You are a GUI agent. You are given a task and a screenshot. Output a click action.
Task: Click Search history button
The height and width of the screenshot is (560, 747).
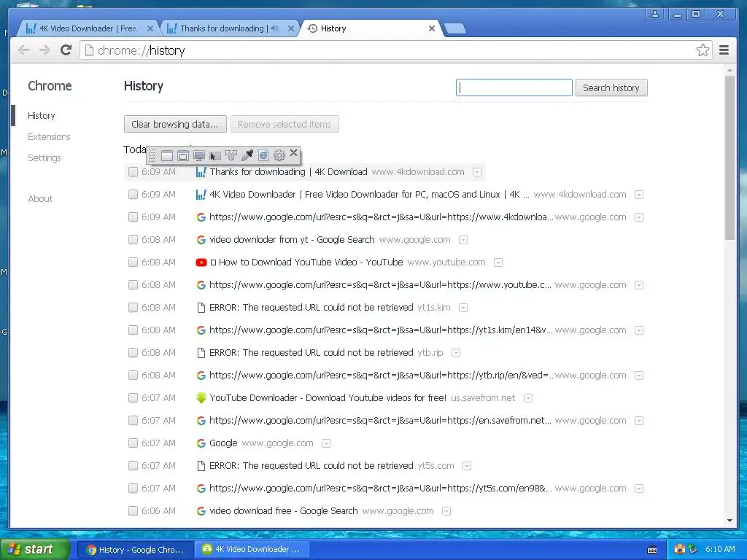coord(611,87)
